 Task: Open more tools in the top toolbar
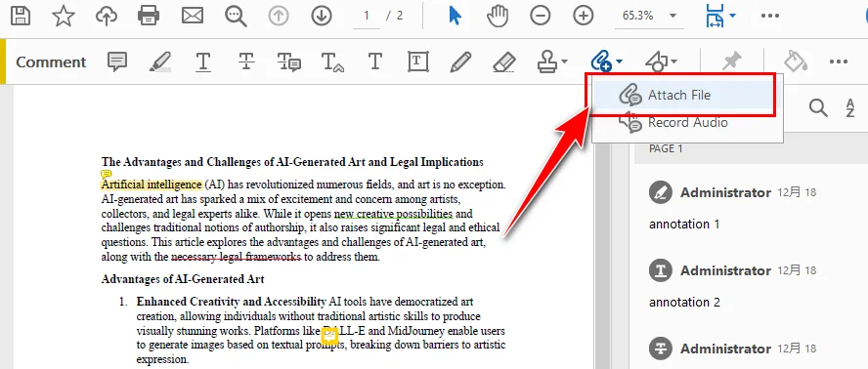pyautogui.click(x=770, y=16)
